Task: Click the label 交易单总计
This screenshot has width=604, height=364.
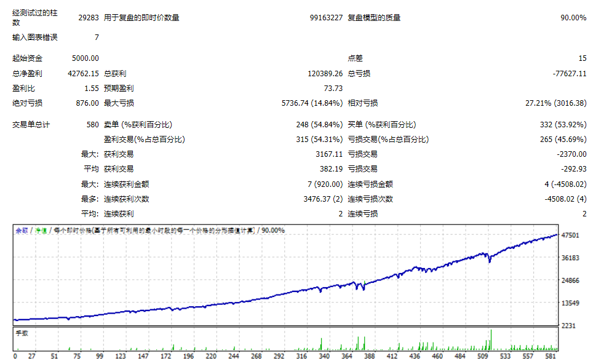Action: [x=31, y=125]
